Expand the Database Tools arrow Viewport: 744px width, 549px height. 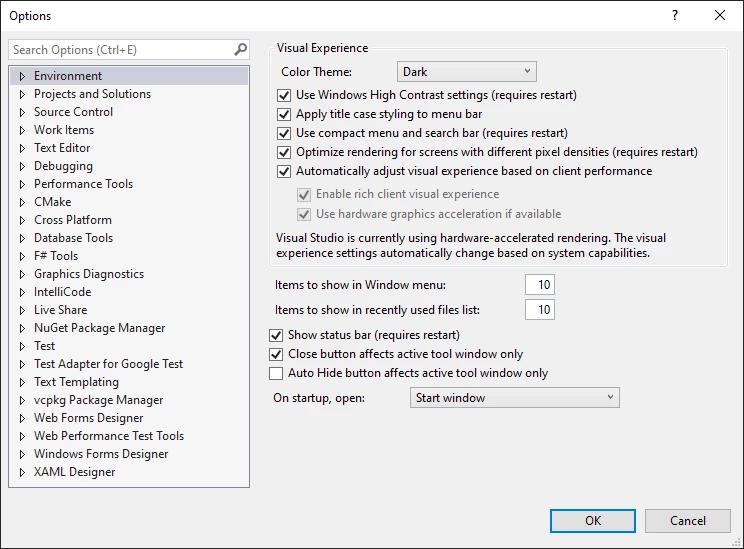[x=22, y=238]
